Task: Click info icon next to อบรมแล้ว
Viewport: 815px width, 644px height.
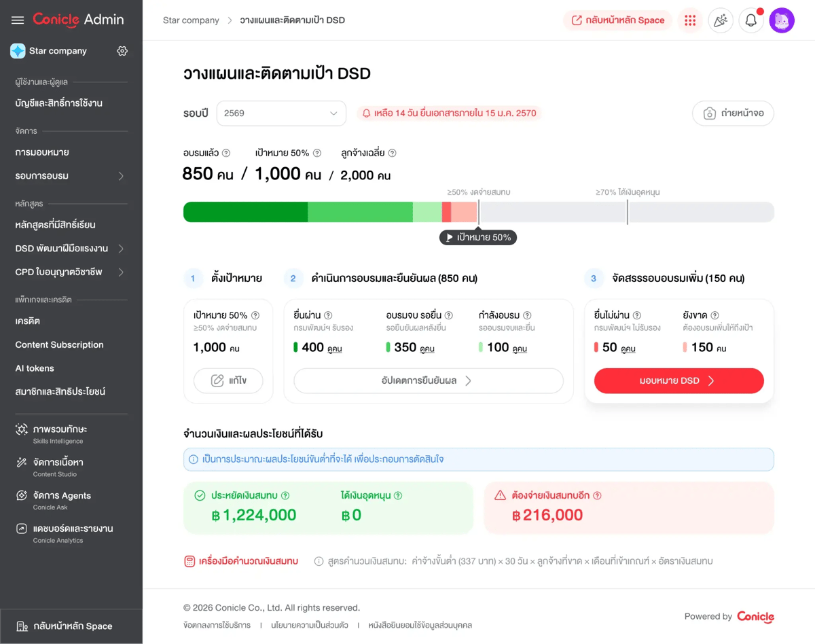Action: click(226, 154)
